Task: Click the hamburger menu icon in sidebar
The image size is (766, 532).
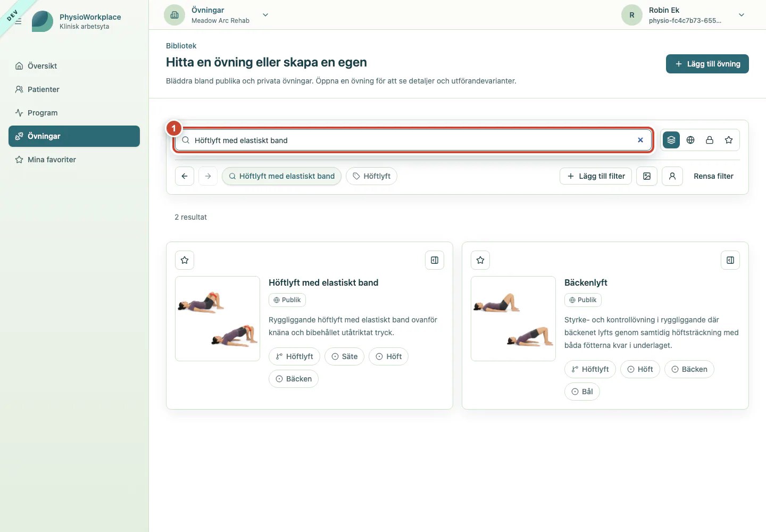Action: (18, 21)
